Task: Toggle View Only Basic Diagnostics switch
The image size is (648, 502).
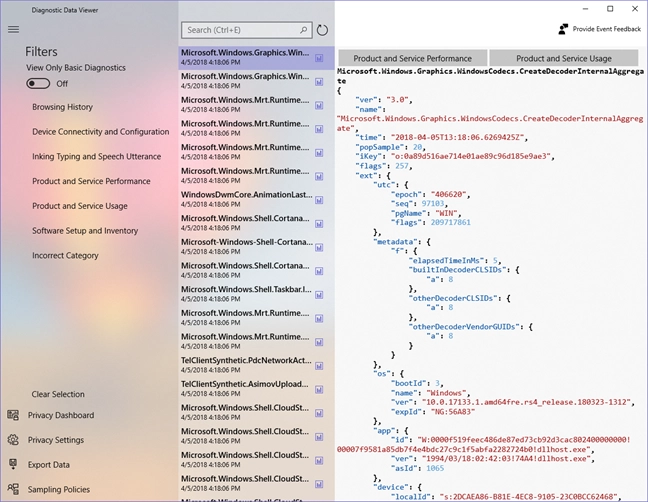Action: [x=38, y=83]
